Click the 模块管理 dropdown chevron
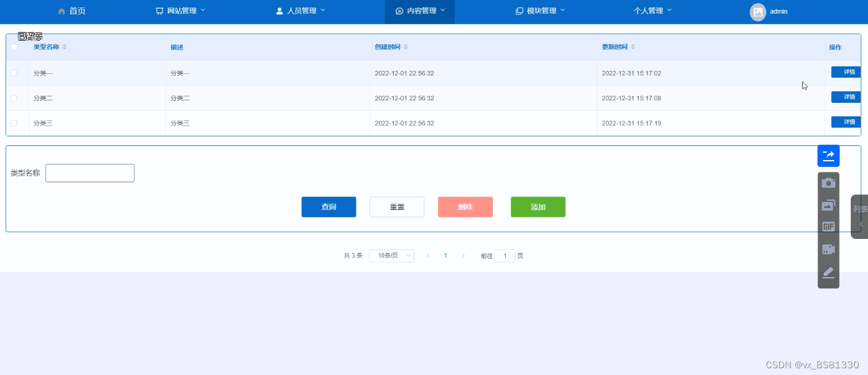 pos(562,10)
